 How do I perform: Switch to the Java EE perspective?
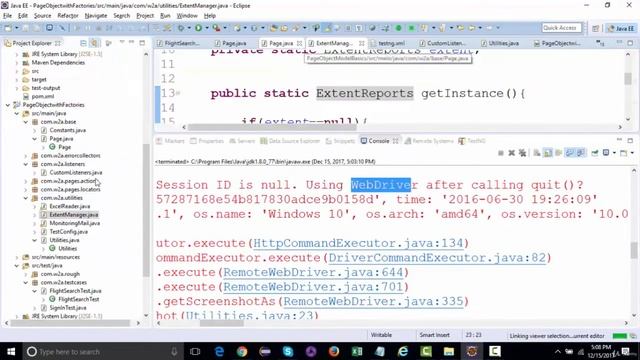point(621,28)
